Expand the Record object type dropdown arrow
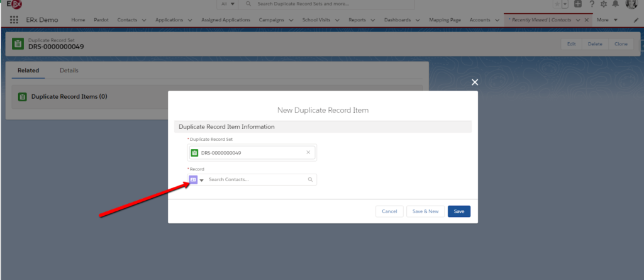The height and width of the screenshot is (280, 644). click(x=202, y=181)
